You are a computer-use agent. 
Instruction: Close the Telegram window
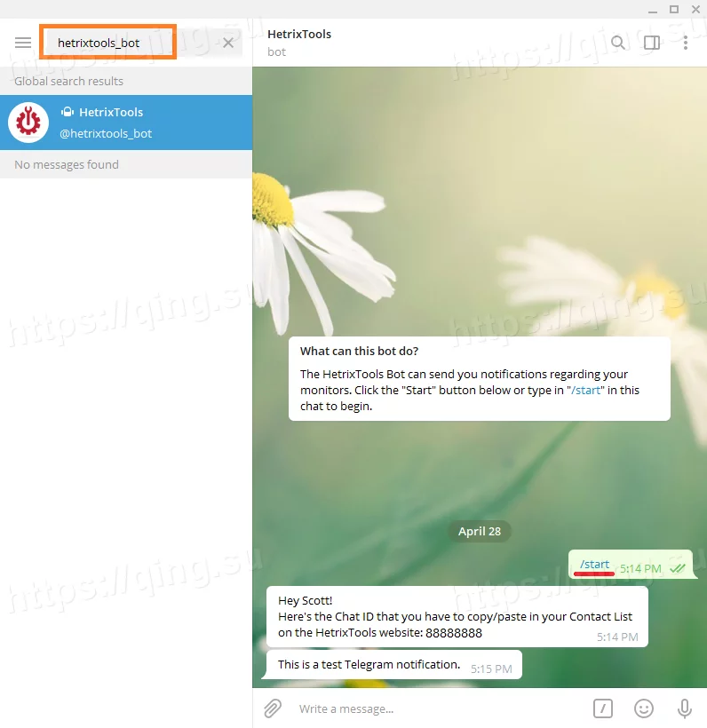tap(695, 9)
